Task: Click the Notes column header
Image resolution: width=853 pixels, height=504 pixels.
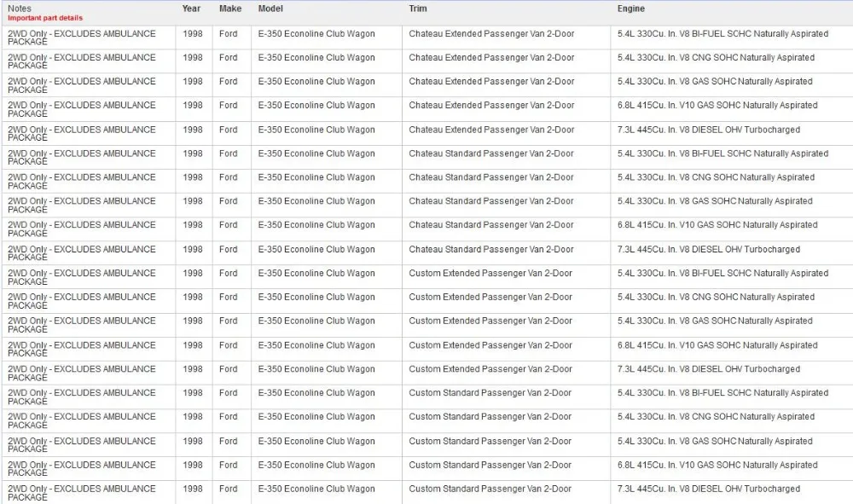Action: (20, 9)
